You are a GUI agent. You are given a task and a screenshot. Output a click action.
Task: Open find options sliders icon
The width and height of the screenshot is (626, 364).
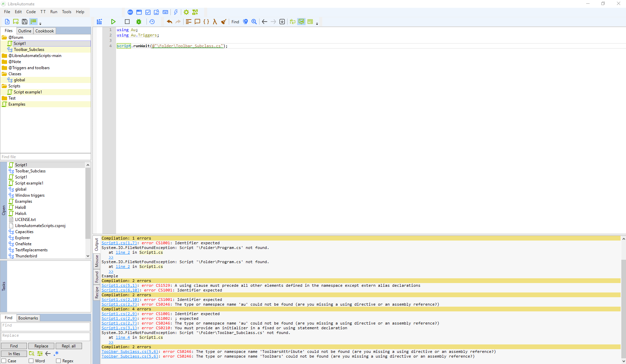(x=40, y=354)
